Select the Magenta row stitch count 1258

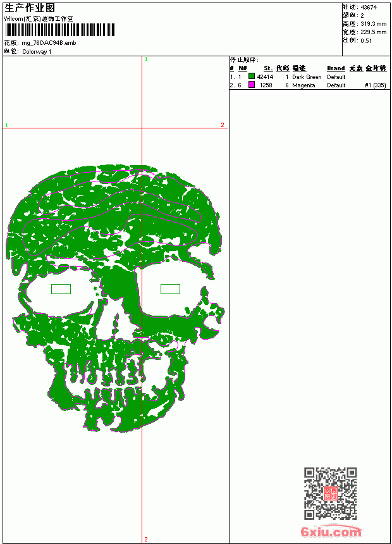[266, 85]
